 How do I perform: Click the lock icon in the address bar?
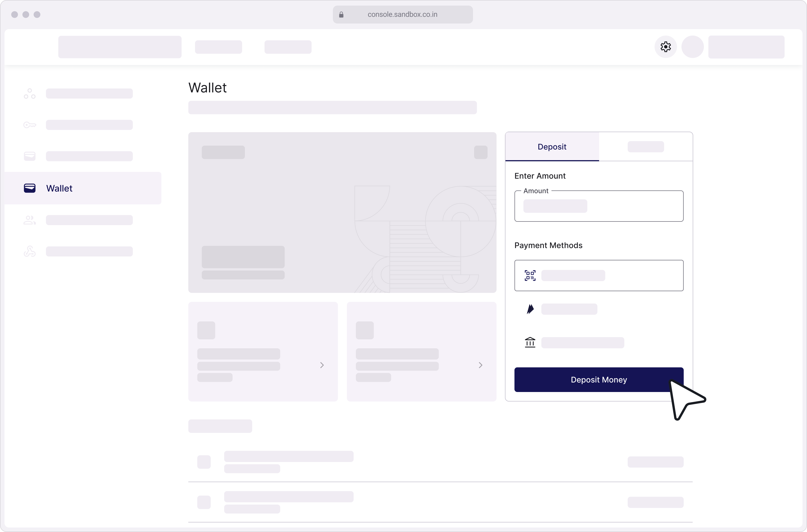point(341,15)
